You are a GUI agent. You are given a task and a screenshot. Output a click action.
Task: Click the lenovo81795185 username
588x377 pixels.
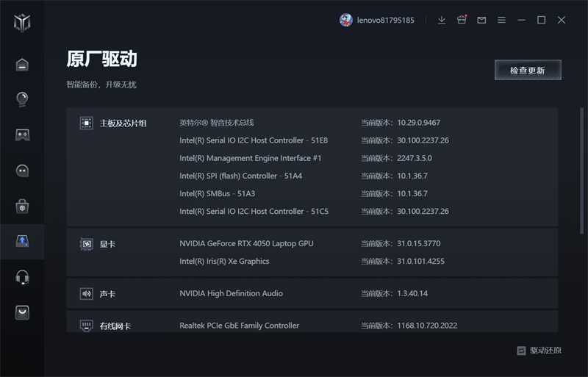385,21
